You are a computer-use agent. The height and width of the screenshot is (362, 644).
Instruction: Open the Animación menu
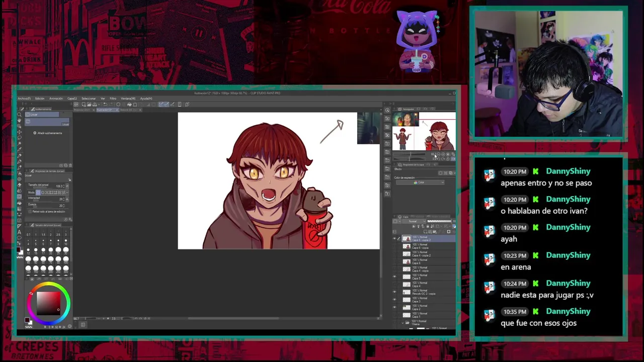click(56, 99)
